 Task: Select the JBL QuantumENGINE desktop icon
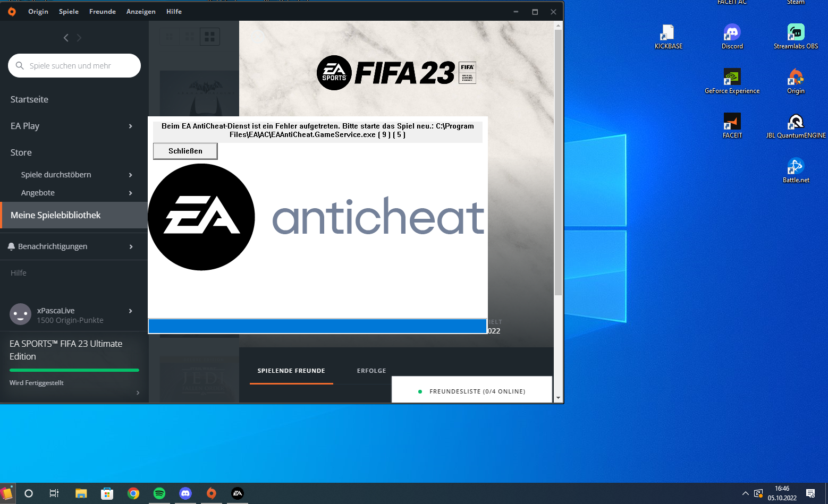pyautogui.click(x=796, y=126)
